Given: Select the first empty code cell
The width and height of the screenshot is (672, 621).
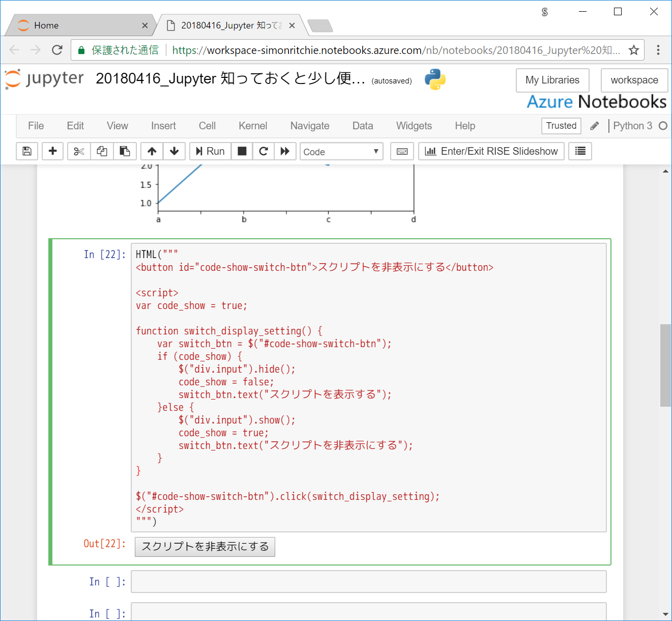Looking at the screenshot, I should [x=369, y=581].
